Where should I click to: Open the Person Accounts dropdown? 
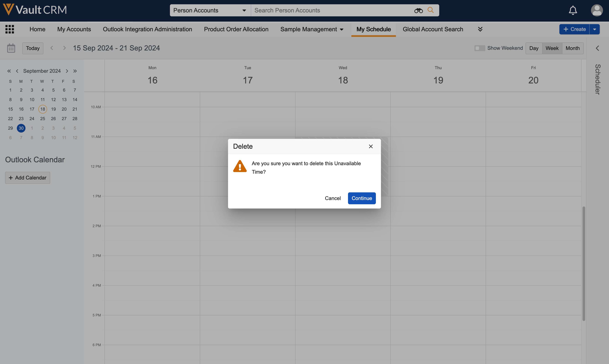[210, 10]
